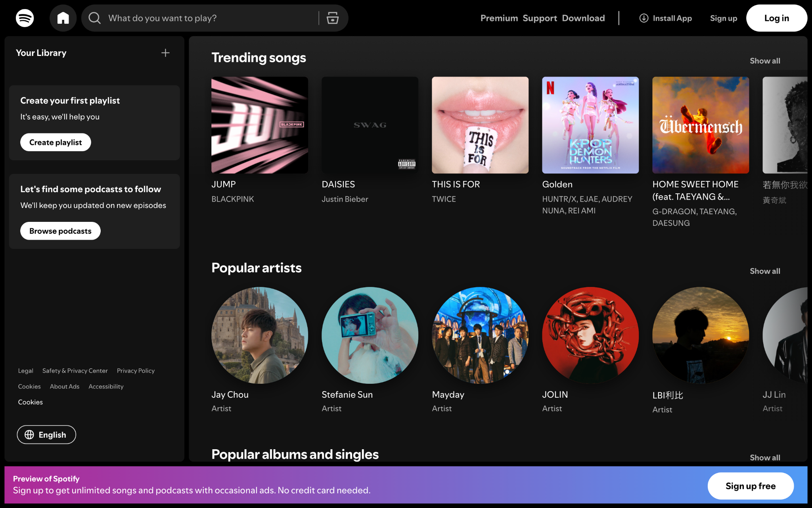
Task: Open the Premium link
Action: click(499, 18)
